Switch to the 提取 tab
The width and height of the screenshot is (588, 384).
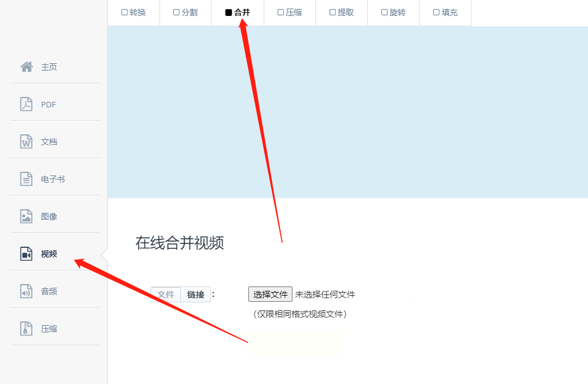click(x=342, y=13)
